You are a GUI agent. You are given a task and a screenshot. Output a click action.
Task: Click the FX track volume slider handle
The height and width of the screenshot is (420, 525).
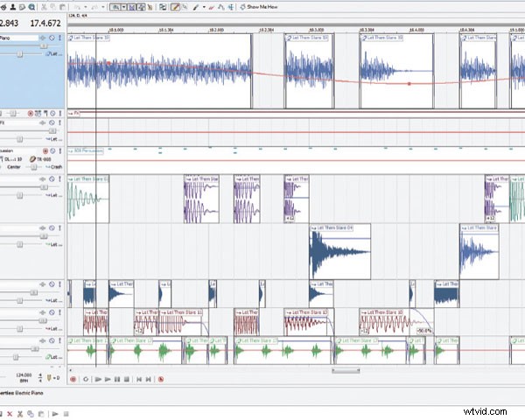pos(52,130)
